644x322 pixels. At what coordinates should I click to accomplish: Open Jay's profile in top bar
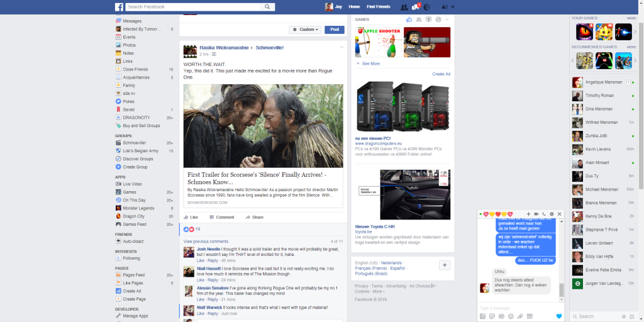(x=333, y=7)
